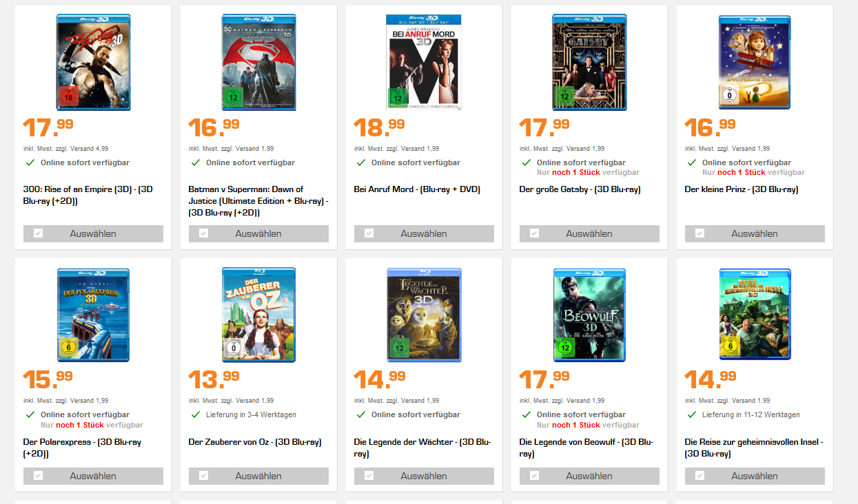Open the Der kleine Prinz title link
The width and height of the screenshot is (858, 504).
pos(741,189)
